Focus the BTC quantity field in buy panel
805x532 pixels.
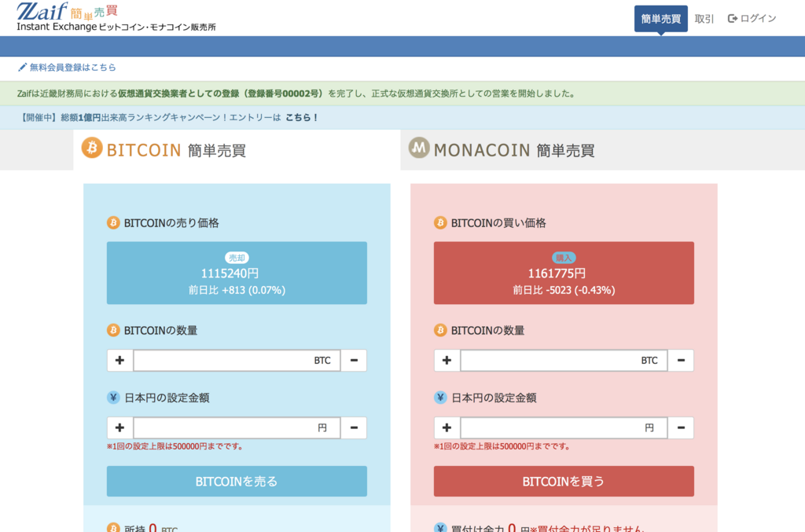point(564,360)
